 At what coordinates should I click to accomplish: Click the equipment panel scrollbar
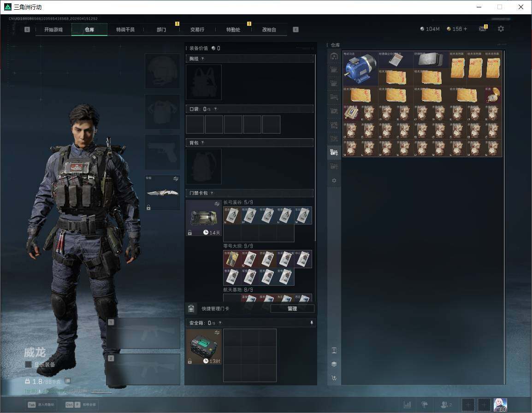click(315, 148)
